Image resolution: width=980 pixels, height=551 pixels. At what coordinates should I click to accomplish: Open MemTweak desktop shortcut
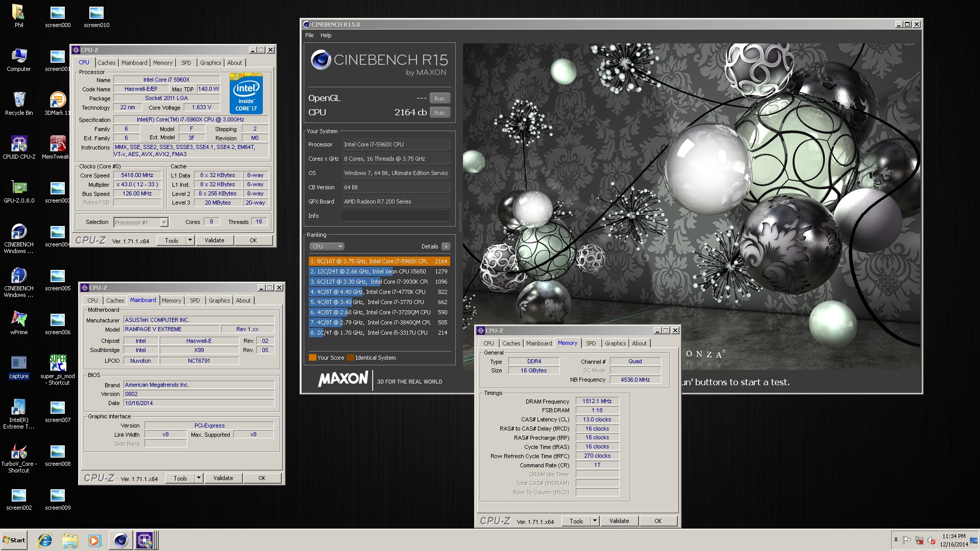57,147
